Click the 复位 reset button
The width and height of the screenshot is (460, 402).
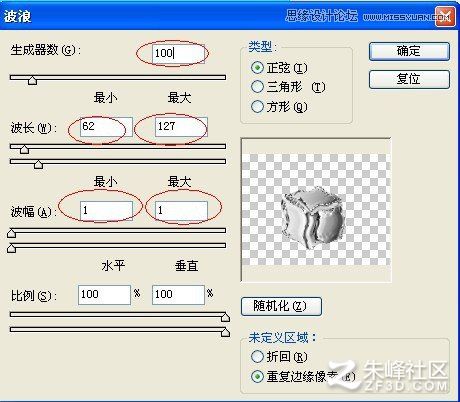409,79
